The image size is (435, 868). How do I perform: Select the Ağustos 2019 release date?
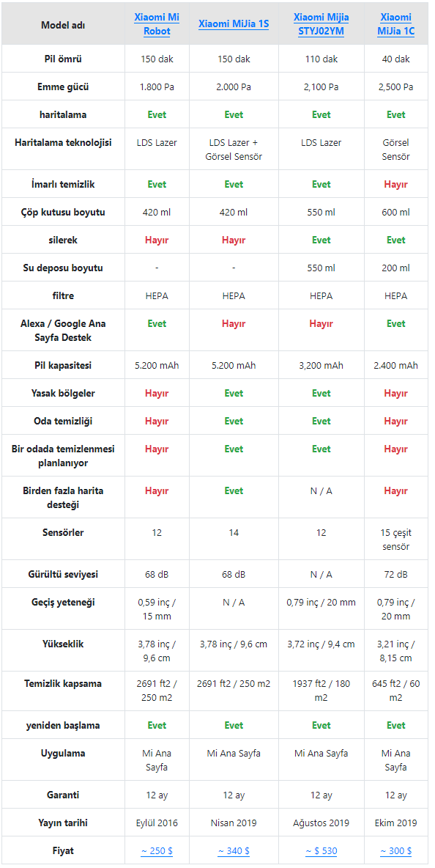[x=321, y=823]
